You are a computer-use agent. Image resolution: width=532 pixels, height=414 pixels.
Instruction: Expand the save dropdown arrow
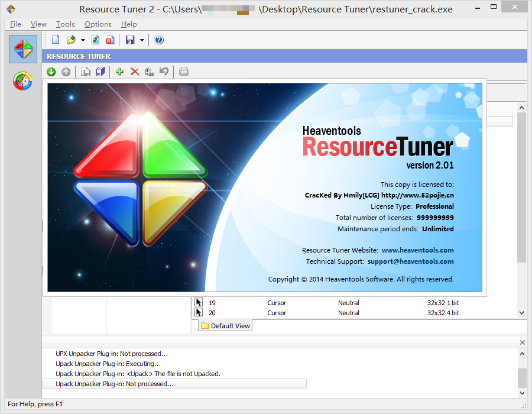pyautogui.click(x=142, y=40)
